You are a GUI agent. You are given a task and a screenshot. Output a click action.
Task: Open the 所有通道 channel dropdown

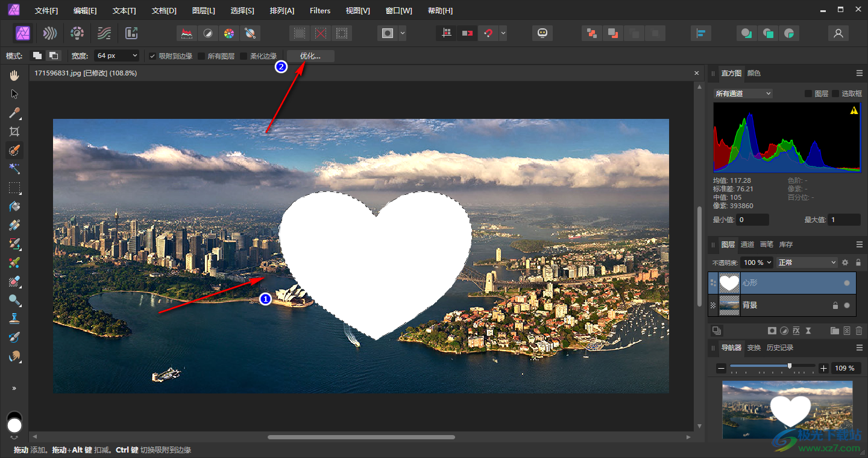click(743, 94)
